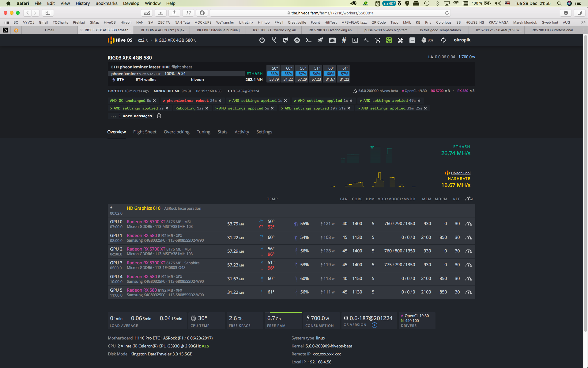Click the green fan control icon

tap(389, 40)
